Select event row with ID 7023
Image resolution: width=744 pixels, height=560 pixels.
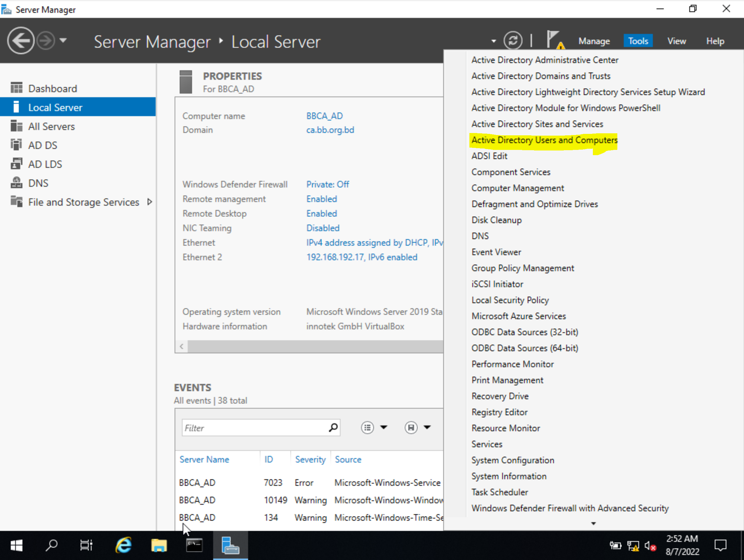[310, 483]
